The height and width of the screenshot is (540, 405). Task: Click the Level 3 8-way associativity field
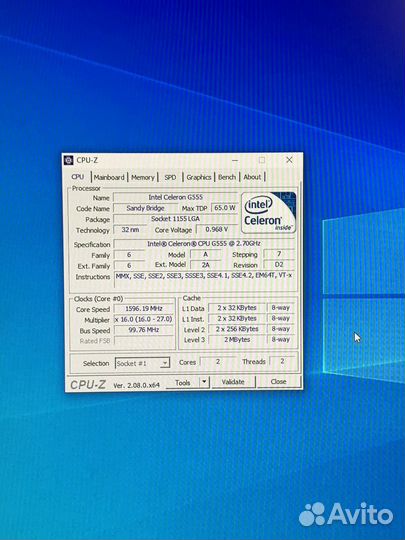pos(281,340)
